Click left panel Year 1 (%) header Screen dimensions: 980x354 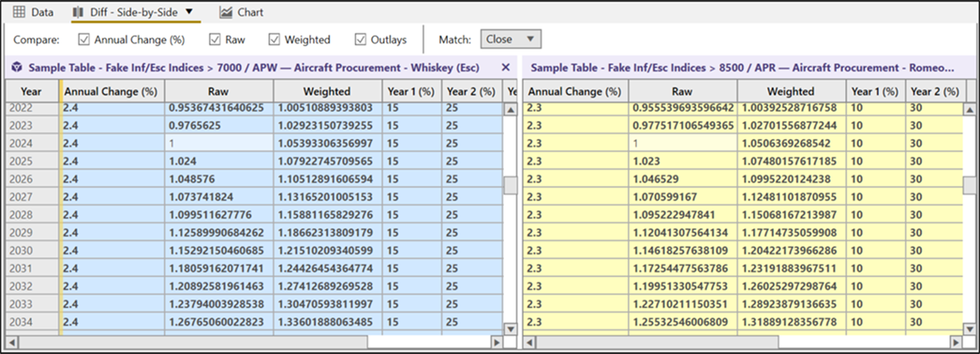[x=411, y=91]
